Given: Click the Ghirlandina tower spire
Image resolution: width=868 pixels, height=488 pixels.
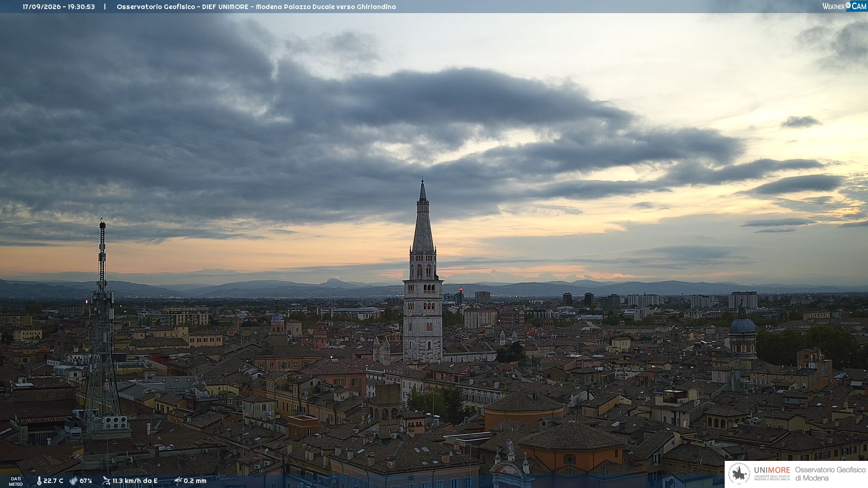Looking at the screenshot, I should [423, 216].
